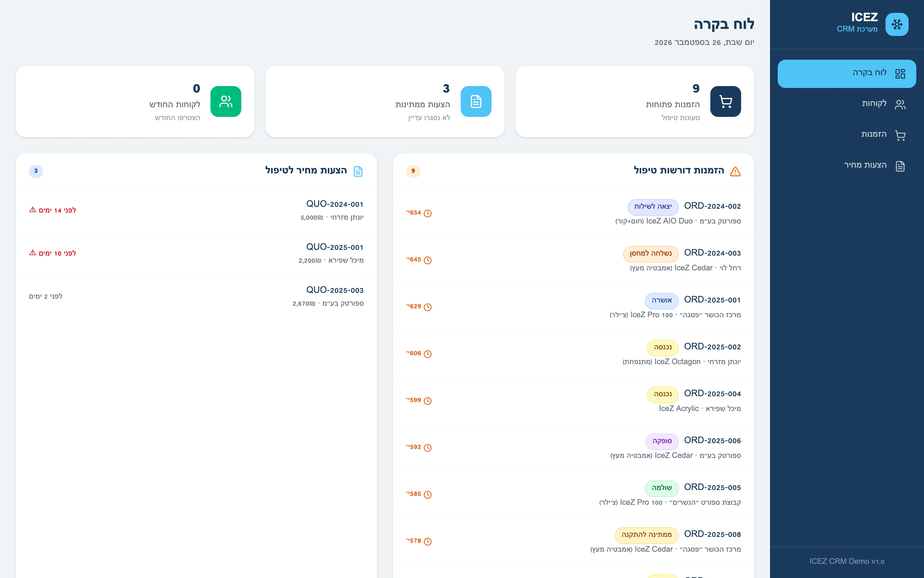Click the blue 3 count badge on quotes panel
The width and height of the screenshot is (924, 578).
36,171
